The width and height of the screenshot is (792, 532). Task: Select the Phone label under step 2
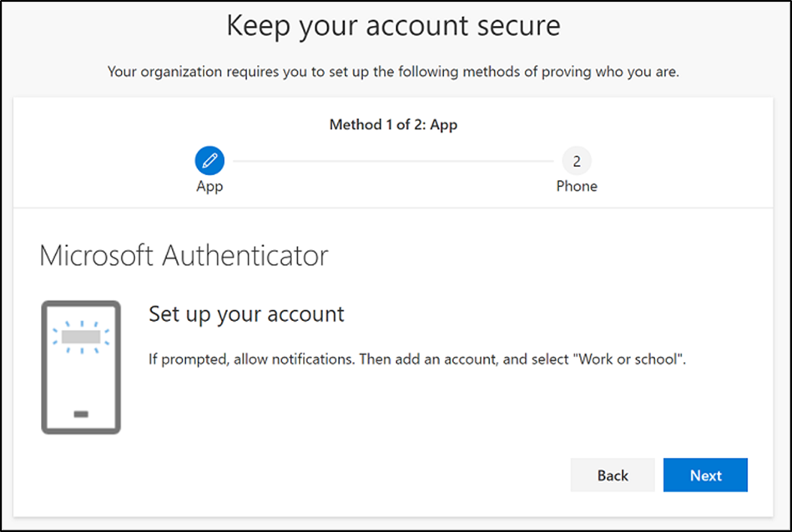[577, 186]
